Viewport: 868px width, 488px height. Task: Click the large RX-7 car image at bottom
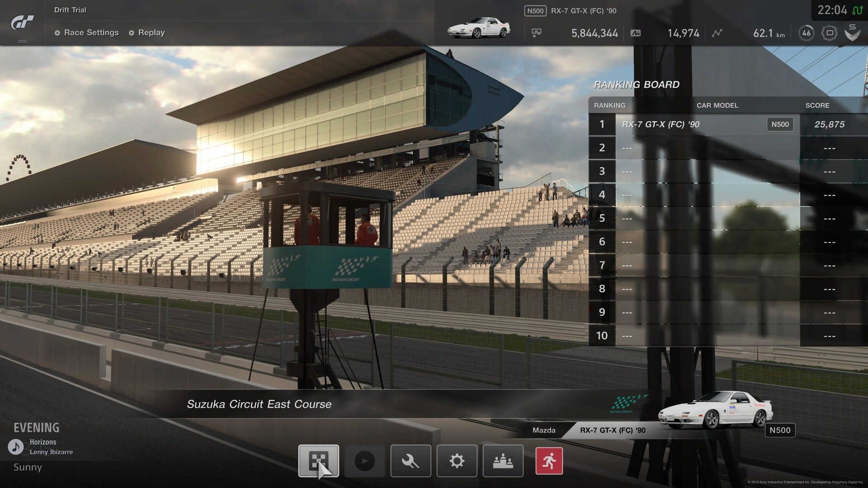tap(716, 409)
